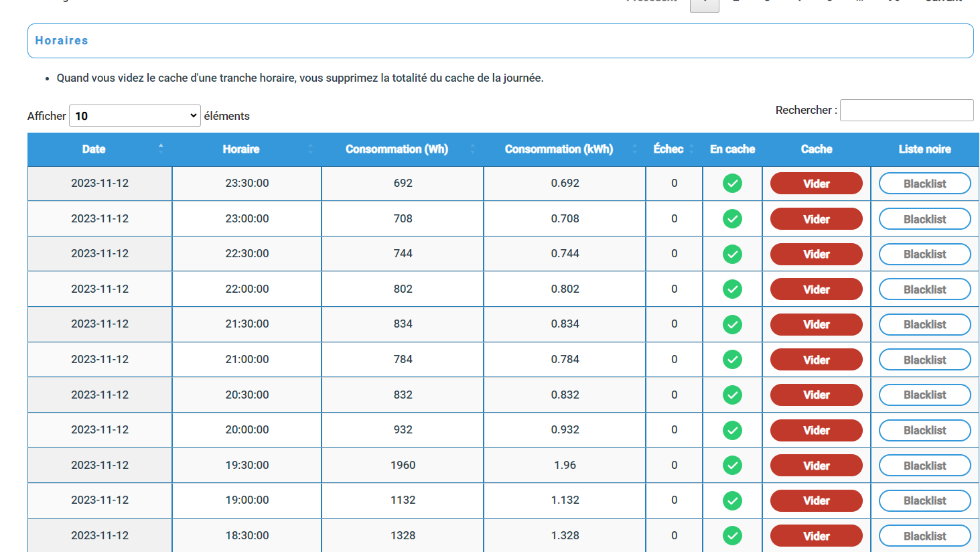Blacklist the 23:00:00 time slot
This screenshot has height=552, width=980.
[x=924, y=219]
